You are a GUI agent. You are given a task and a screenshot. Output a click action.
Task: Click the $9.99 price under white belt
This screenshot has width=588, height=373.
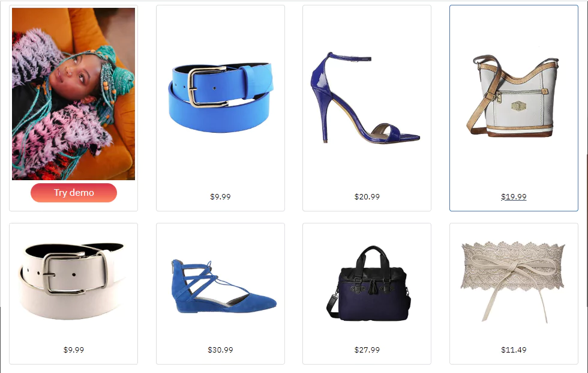[73, 350]
